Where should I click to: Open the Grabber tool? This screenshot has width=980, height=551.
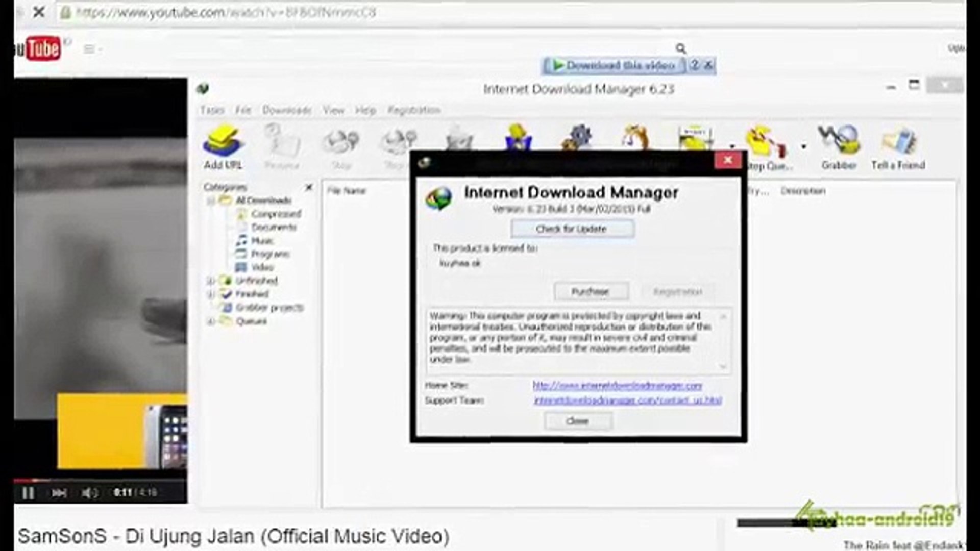click(839, 147)
